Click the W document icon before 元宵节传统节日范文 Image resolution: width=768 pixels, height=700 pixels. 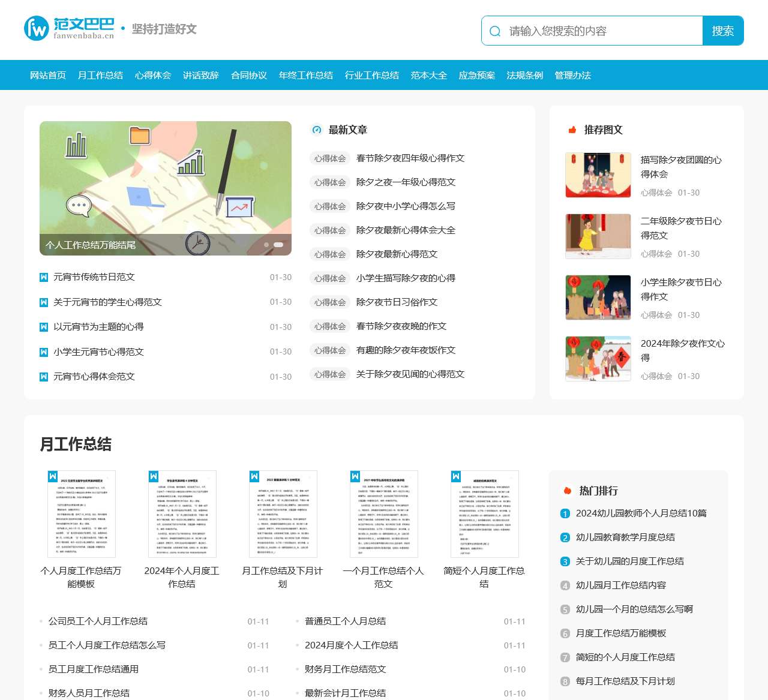43,277
